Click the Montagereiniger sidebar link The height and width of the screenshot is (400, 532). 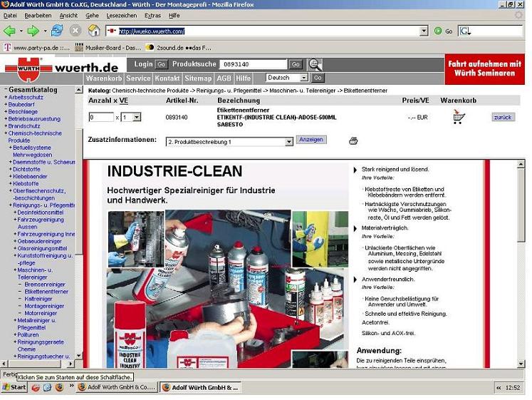pyautogui.click(x=44, y=306)
